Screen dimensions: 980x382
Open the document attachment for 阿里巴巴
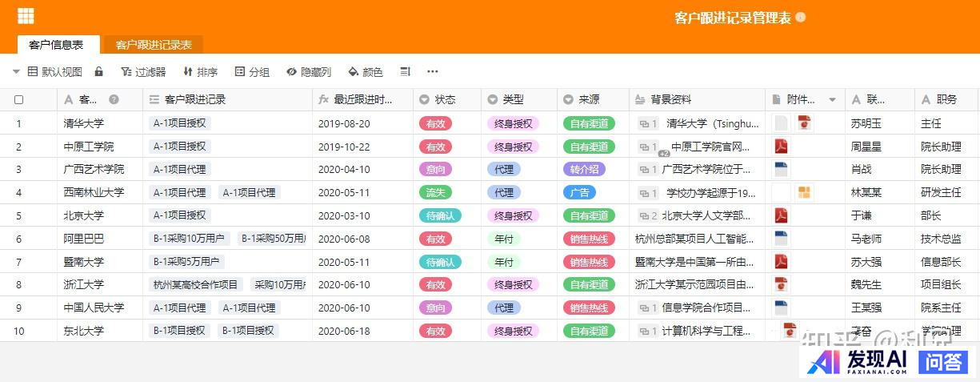(781, 238)
